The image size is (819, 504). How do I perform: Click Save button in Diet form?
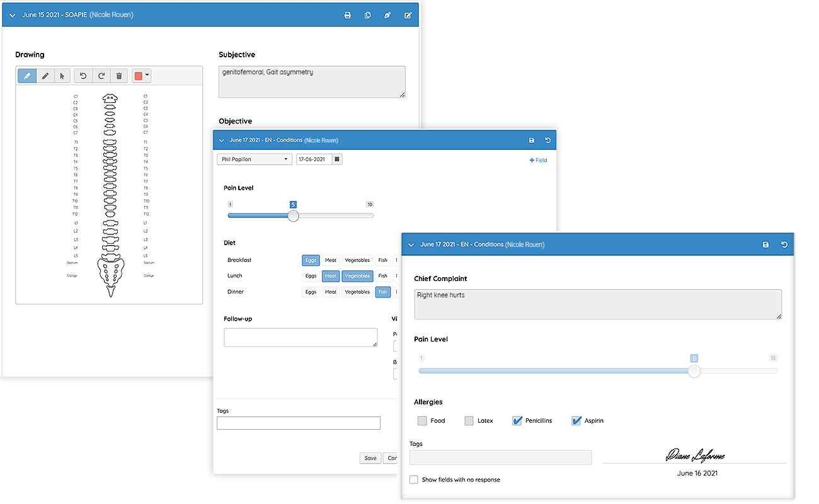pyautogui.click(x=370, y=458)
